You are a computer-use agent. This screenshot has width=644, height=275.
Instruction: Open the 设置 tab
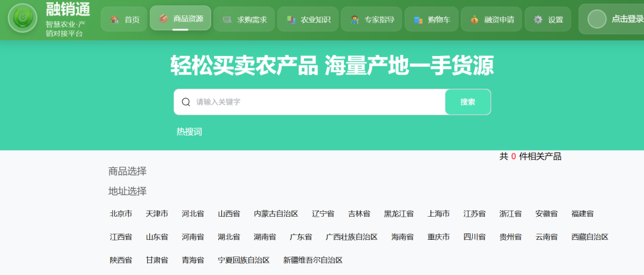(x=548, y=19)
